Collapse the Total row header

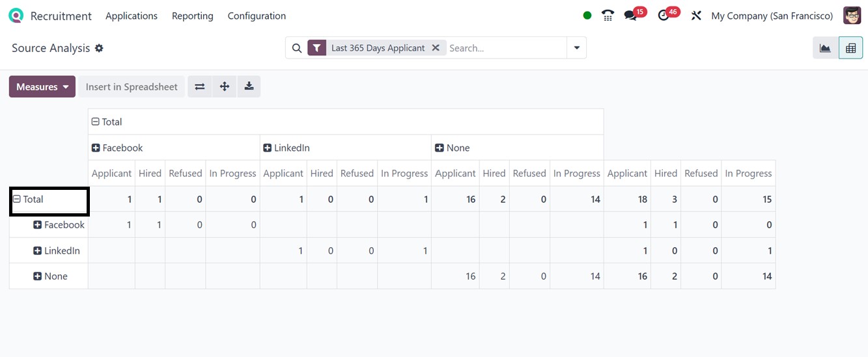click(28, 200)
